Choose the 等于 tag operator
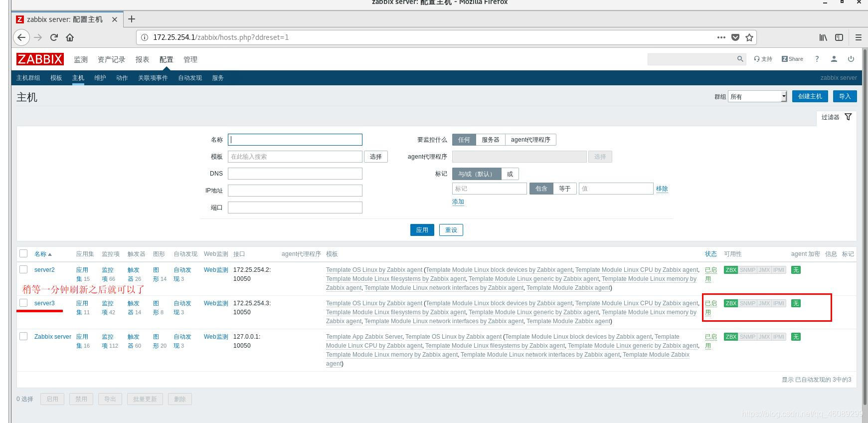Image resolution: width=868 pixels, height=423 pixels. pos(565,189)
